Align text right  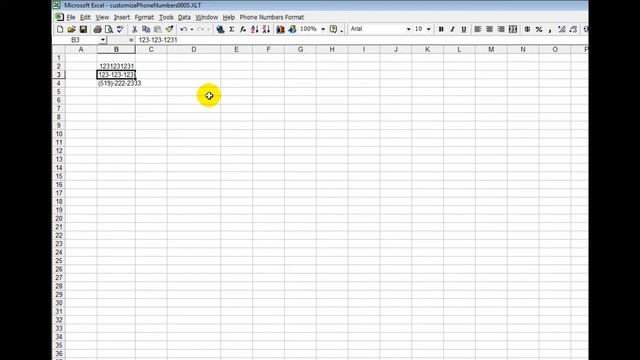tap(501, 29)
